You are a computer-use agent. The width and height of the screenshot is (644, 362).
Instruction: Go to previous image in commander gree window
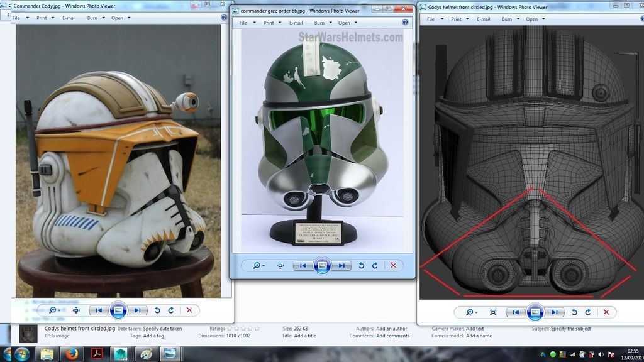click(303, 266)
